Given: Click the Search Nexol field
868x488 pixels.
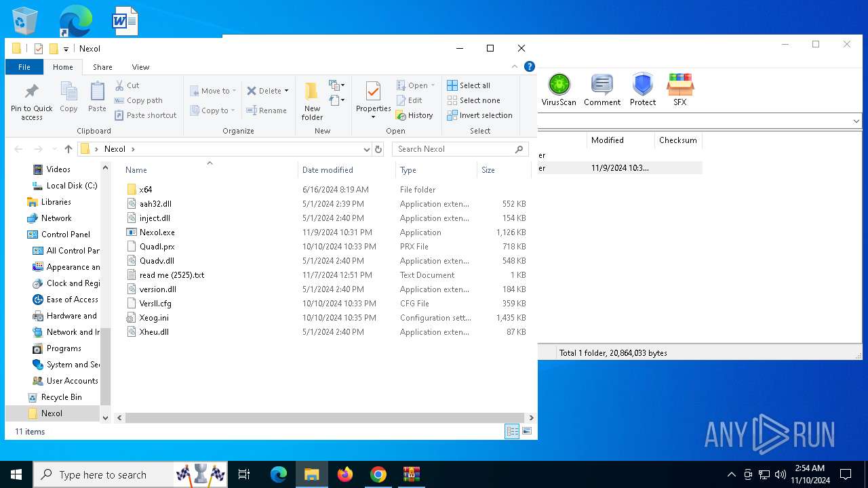Looking at the screenshot, I should point(460,149).
